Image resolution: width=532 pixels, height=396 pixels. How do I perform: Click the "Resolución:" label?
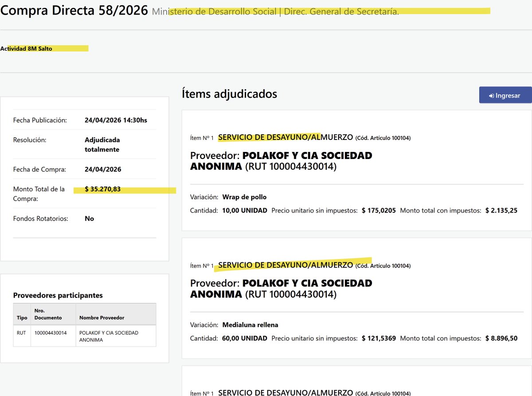[30, 140]
